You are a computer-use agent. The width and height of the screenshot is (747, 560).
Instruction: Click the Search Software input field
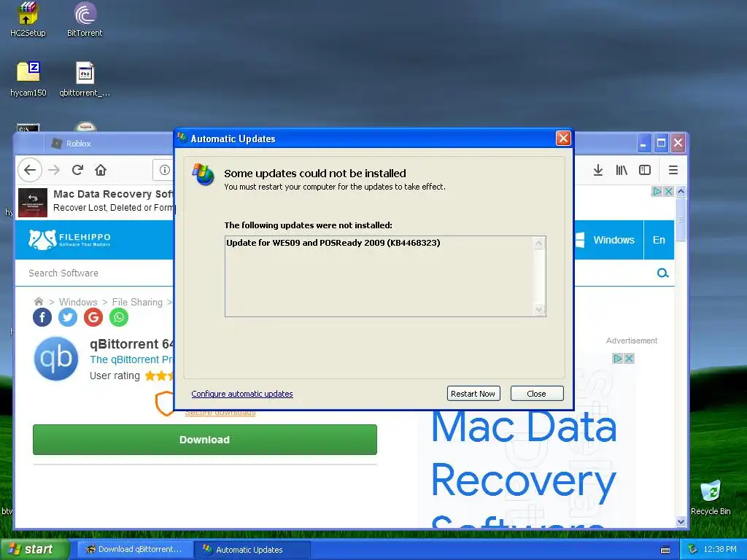coord(96,273)
